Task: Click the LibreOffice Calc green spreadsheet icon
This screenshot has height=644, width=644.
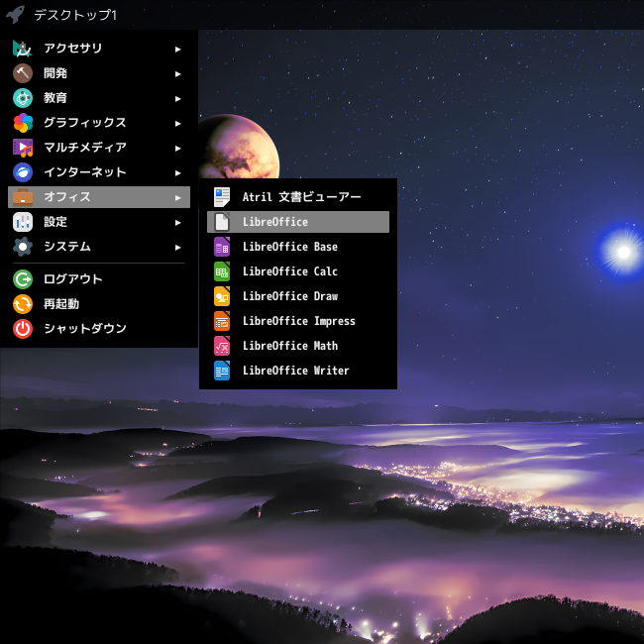Action: 222,271
